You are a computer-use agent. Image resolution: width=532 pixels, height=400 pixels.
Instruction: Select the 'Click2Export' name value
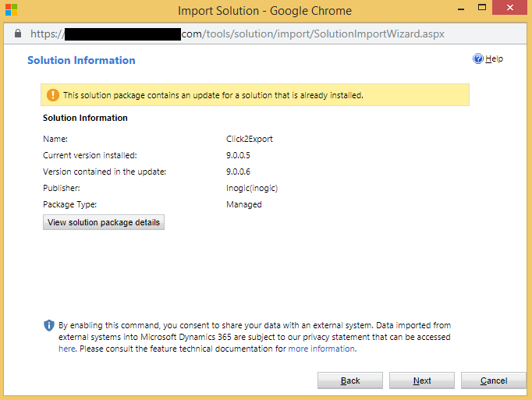250,139
